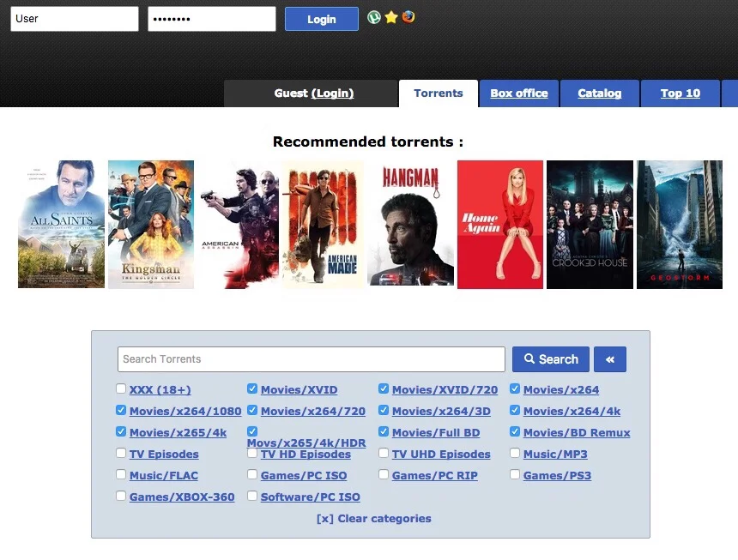738x560 pixels.
Task: Uncheck the Movies/XVID/720 checkbox
Action: [x=384, y=388]
